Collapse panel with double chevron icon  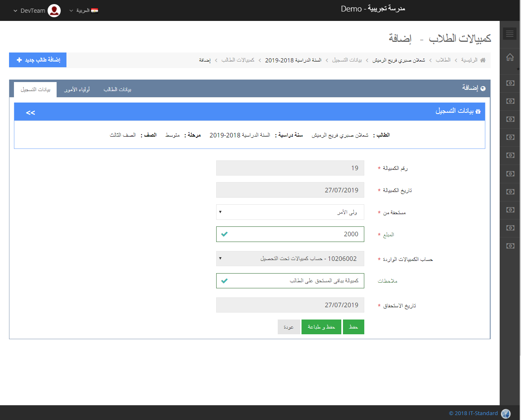30,112
